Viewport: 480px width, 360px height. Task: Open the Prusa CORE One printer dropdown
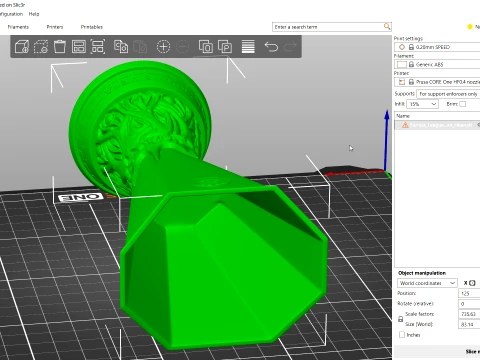click(x=437, y=82)
